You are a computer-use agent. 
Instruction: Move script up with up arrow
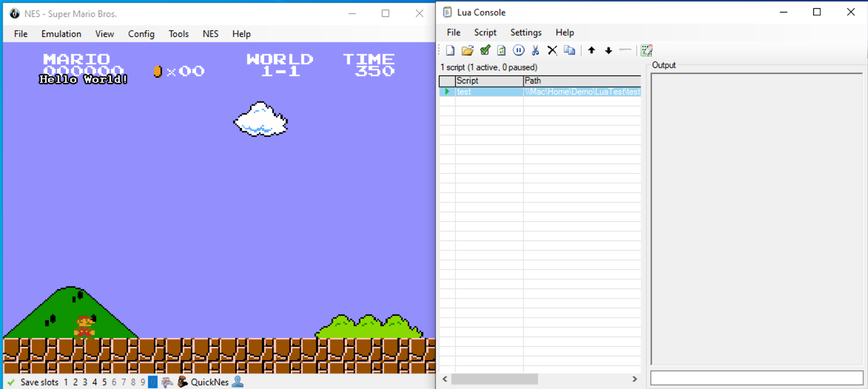click(591, 50)
